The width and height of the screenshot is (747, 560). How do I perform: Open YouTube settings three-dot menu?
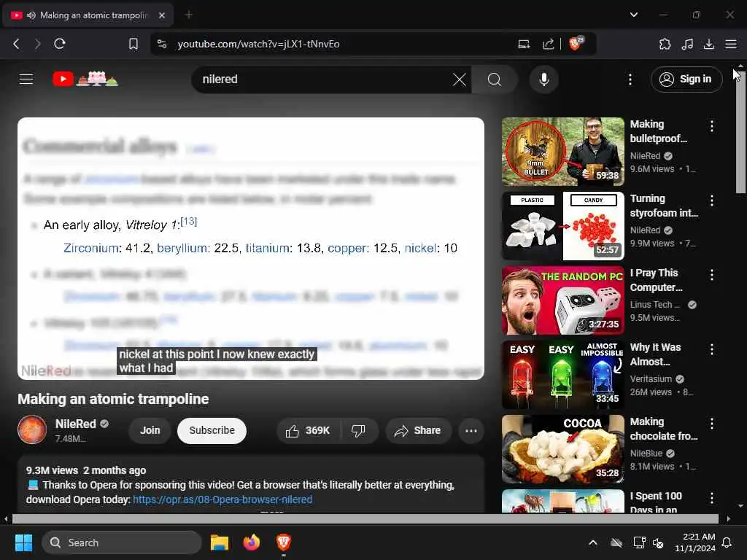(x=630, y=79)
